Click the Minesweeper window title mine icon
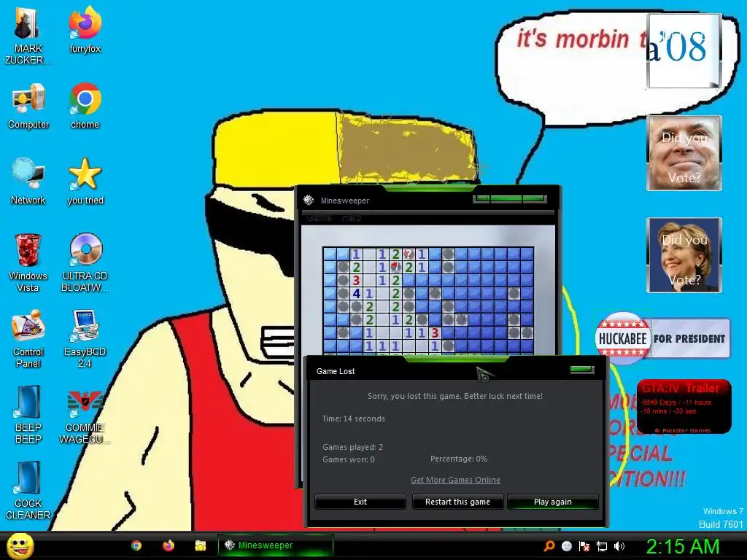The width and height of the screenshot is (747, 560). (309, 200)
